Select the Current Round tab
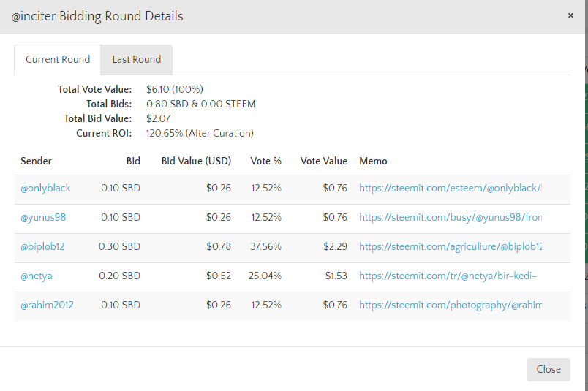Screen dimensions: 588x391 (x=58, y=60)
